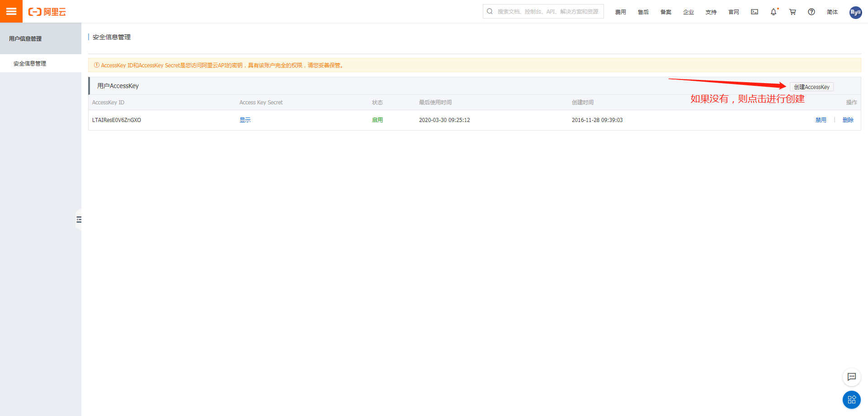Click the 状态 column header
868x416 pixels.
point(377,103)
